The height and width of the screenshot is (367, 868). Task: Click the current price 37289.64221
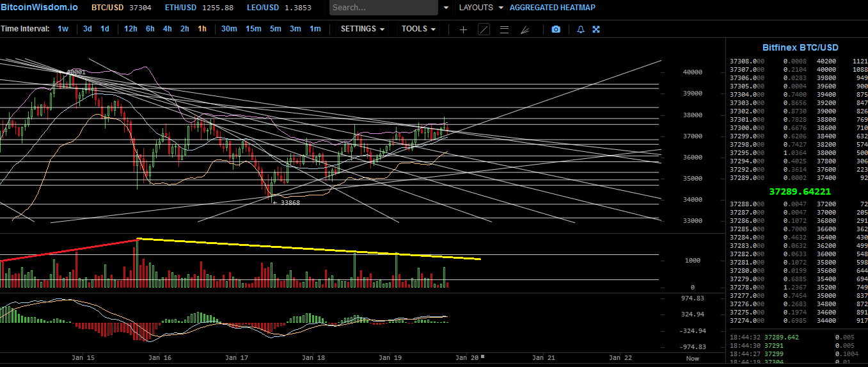pyautogui.click(x=800, y=191)
